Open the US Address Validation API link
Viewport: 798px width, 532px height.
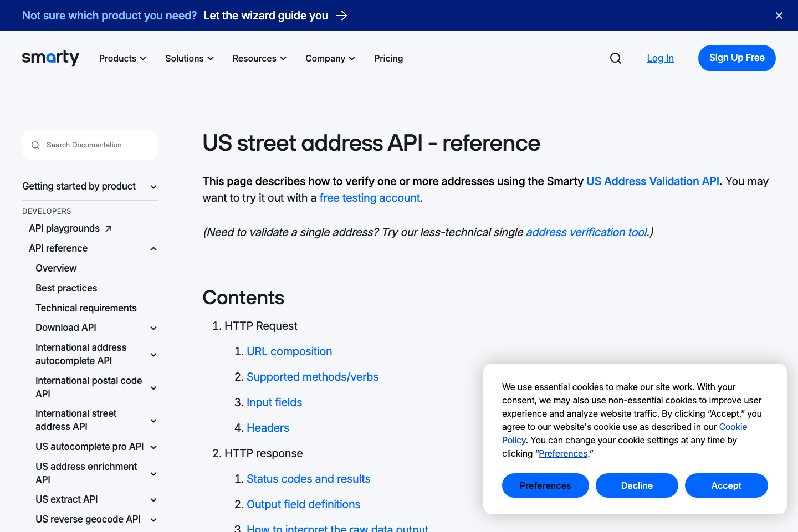(652, 181)
